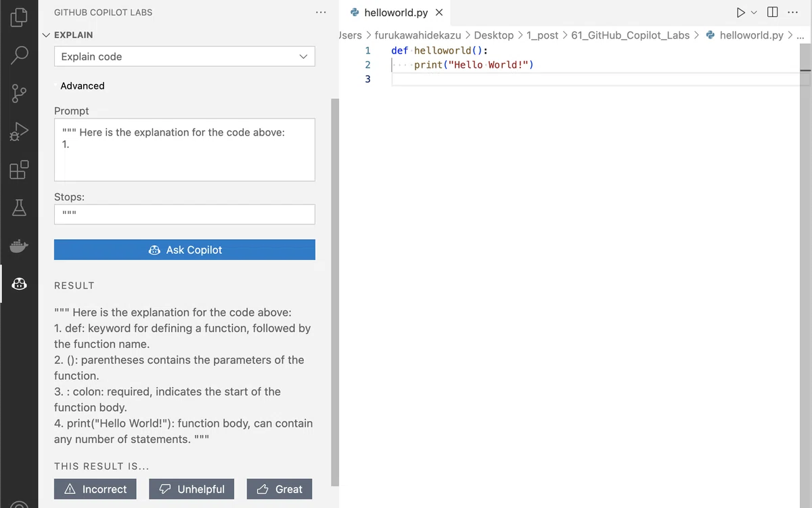This screenshot has width=812, height=508.
Task: Click the Stops input field
Action: coord(185,214)
